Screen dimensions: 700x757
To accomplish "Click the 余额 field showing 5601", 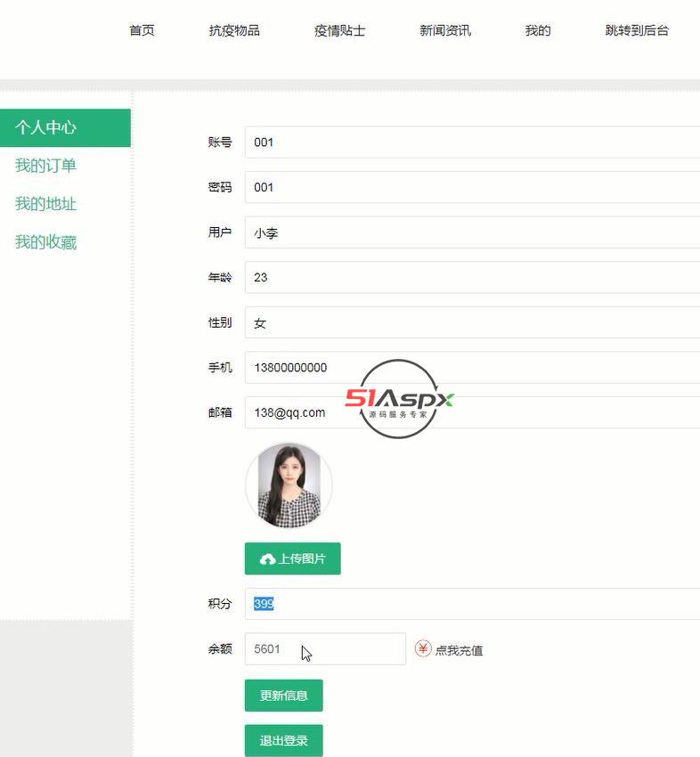I will coord(325,649).
